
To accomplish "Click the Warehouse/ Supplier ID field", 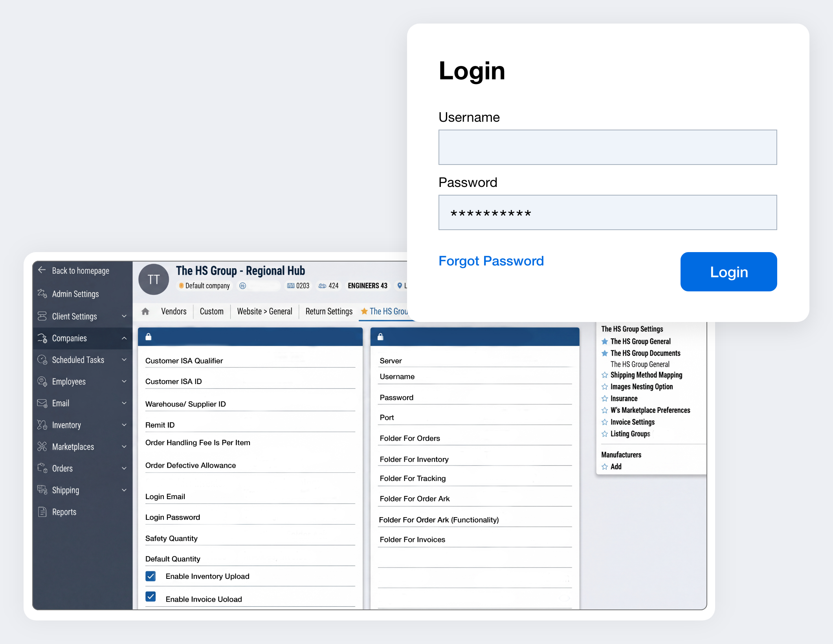I will tap(250, 404).
